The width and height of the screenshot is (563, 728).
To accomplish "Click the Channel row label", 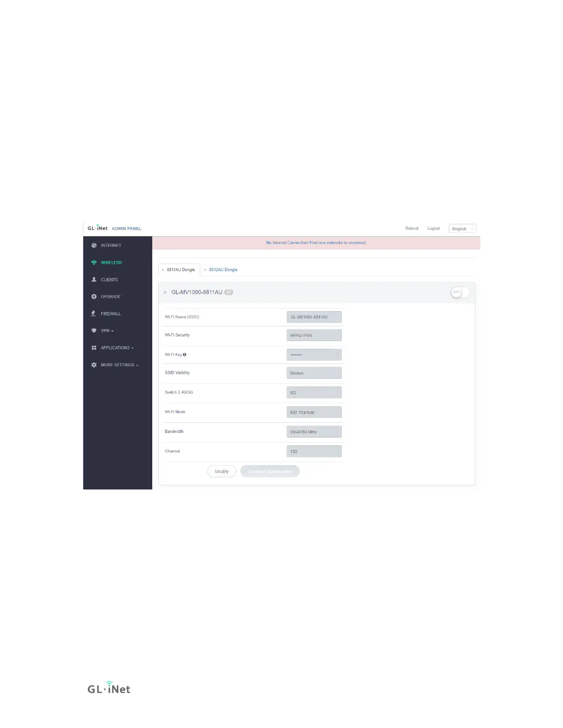I will (x=172, y=451).
